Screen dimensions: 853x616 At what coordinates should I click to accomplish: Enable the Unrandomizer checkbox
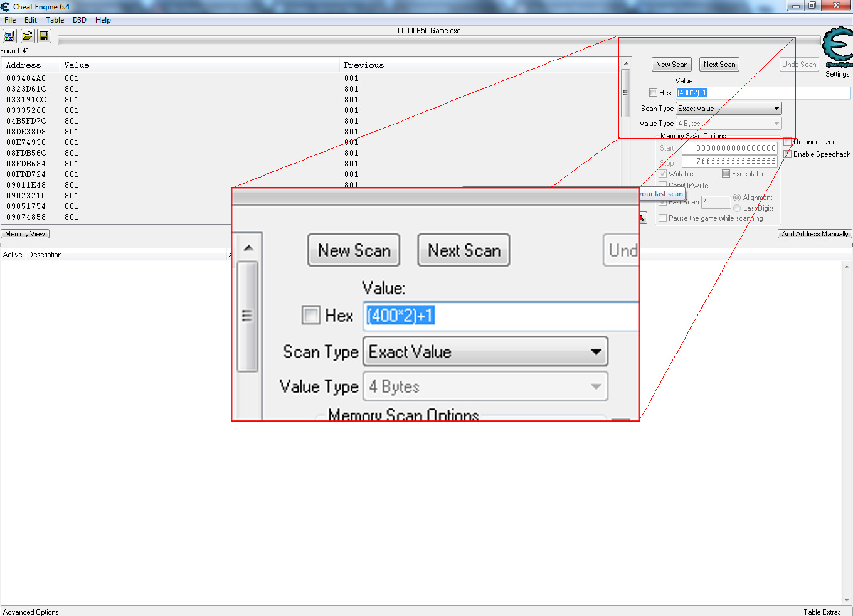click(x=788, y=142)
